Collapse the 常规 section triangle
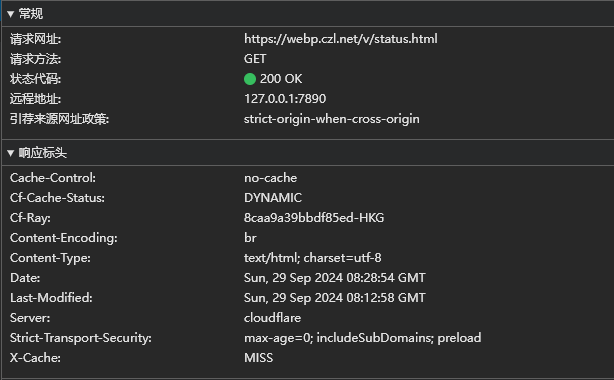The image size is (614, 380). point(11,14)
